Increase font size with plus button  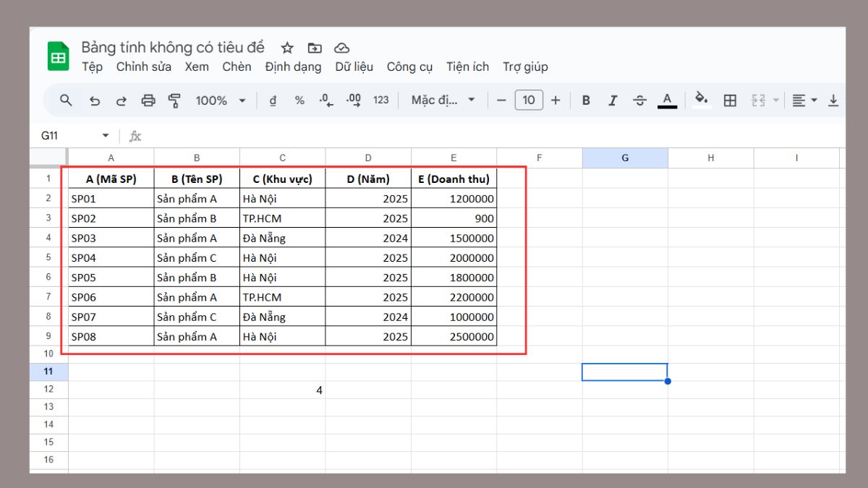(x=556, y=100)
